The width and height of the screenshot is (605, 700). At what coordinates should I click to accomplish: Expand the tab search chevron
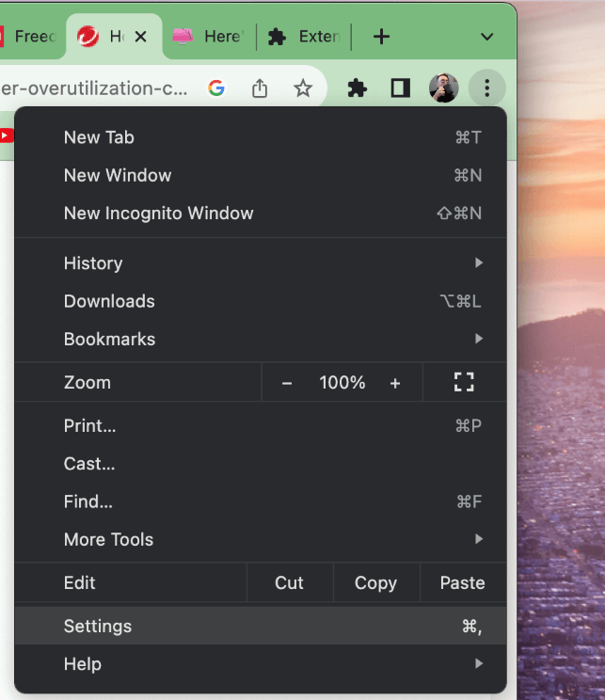point(486,37)
